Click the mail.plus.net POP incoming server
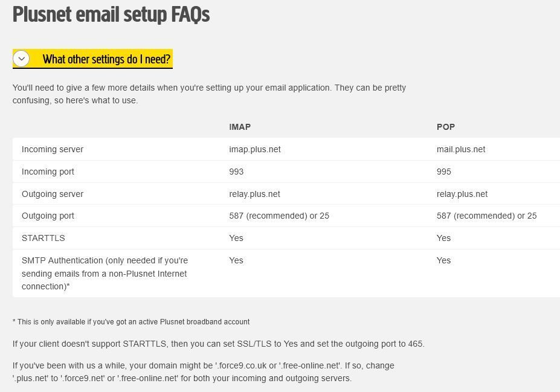 pyautogui.click(x=461, y=149)
